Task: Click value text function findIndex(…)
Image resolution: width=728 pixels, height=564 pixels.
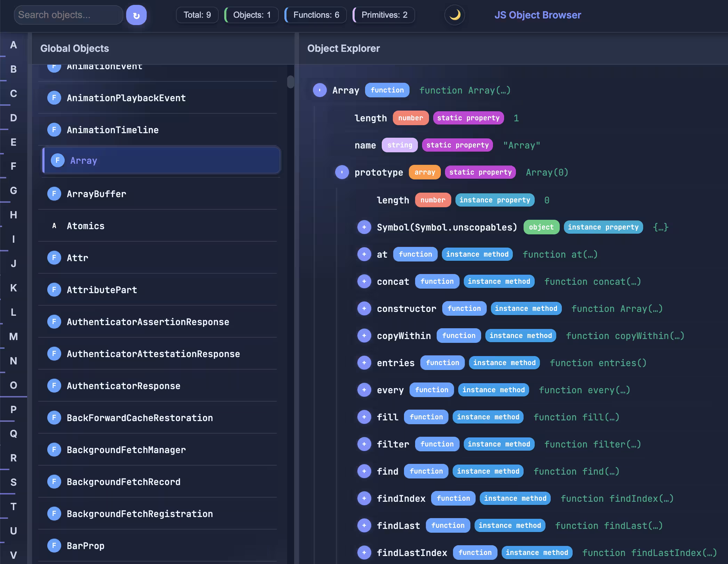Action: tap(617, 498)
